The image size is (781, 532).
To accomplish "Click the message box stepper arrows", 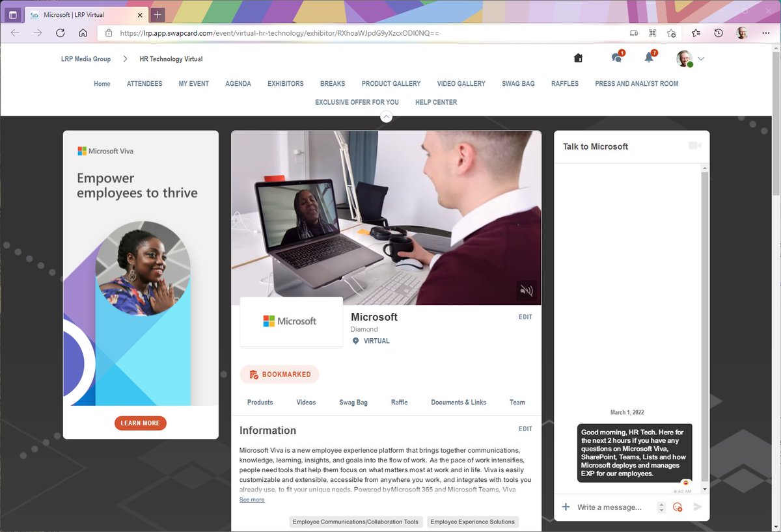I will coord(661,507).
